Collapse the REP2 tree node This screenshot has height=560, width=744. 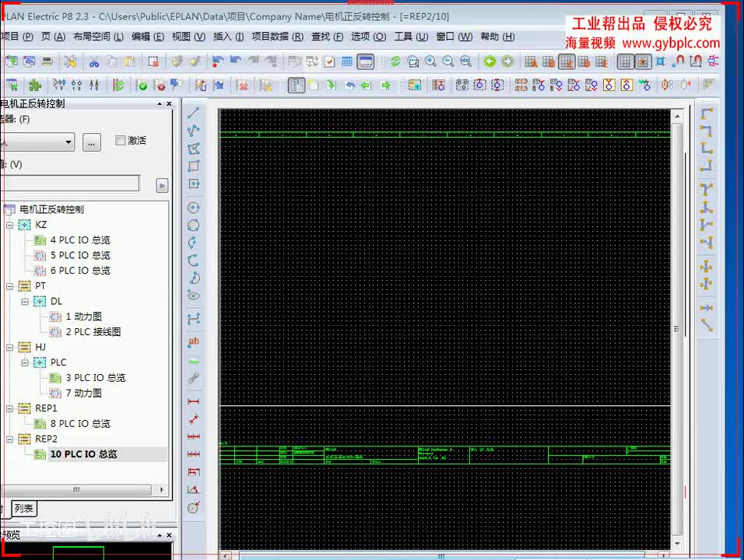pos(9,439)
